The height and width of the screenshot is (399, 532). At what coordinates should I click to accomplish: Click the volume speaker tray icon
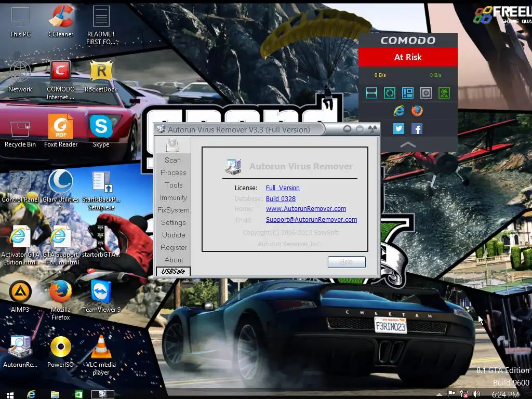[x=476, y=394]
